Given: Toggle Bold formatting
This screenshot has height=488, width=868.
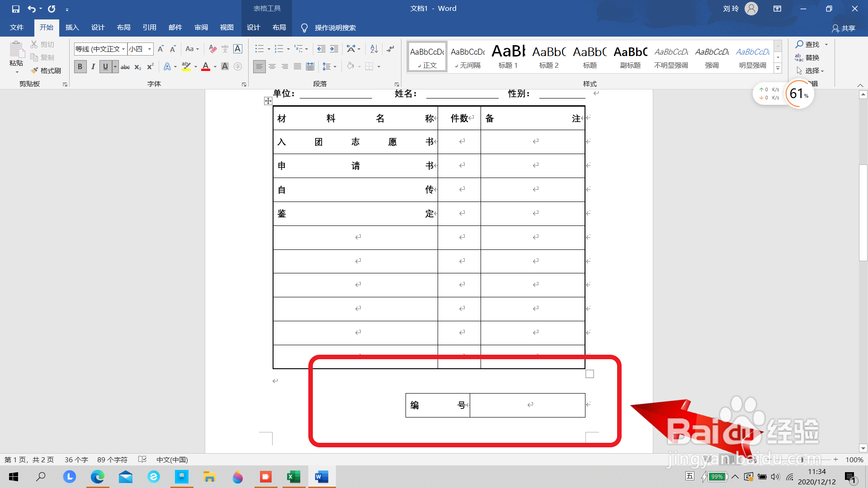Looking at the screenshot, I should (80, 67).
